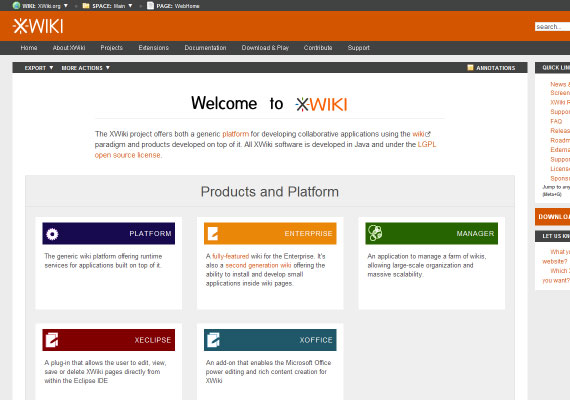Click the XWiki logo in the orange header
Image resolution: width=570 pixels, height=400 pixels.
(x=38, y=26)
